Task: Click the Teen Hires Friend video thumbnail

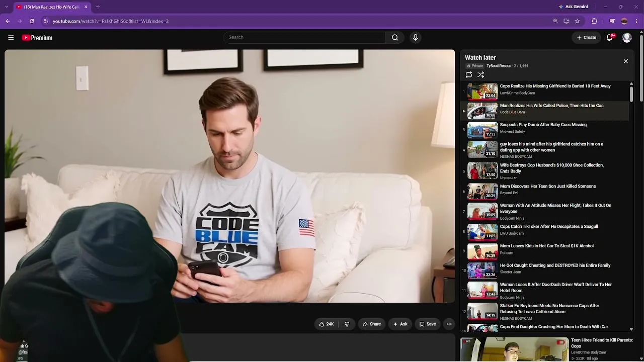Action: click(514, 349)
